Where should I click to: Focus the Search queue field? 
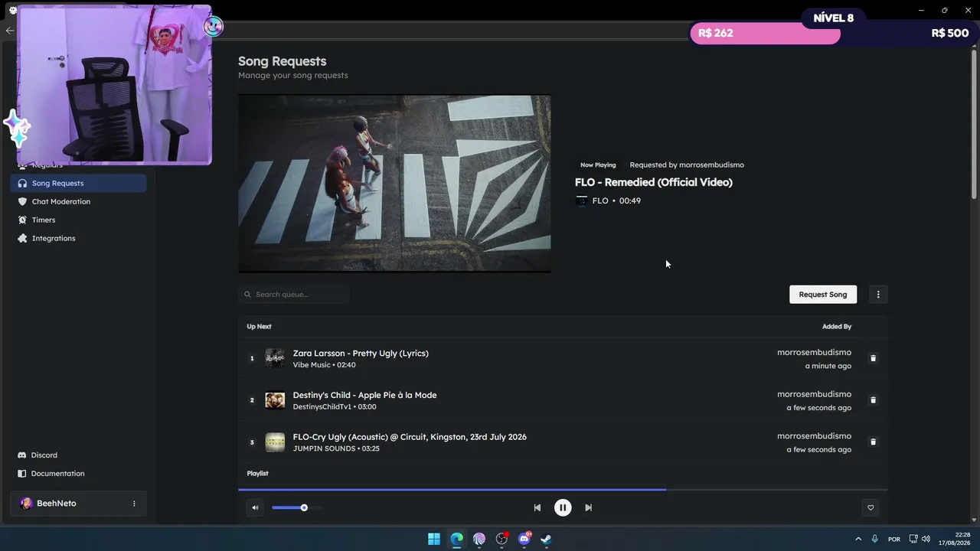click(294, 295)
